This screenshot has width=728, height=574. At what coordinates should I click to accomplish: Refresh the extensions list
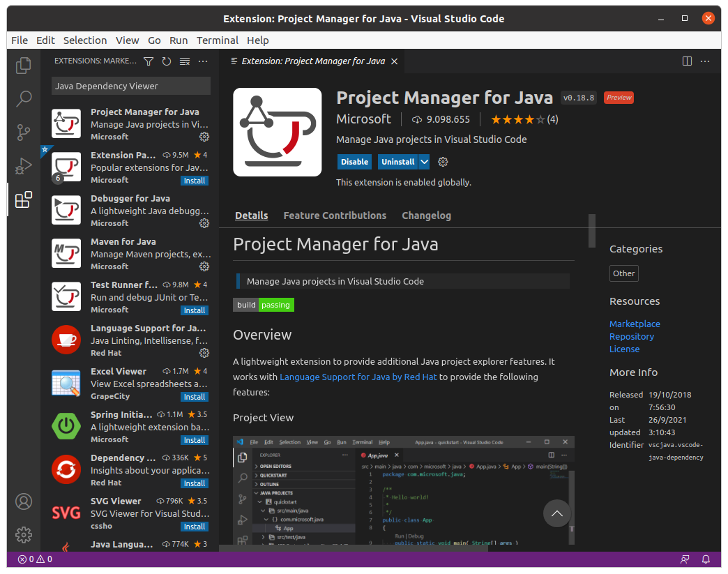tap(166, 61)
